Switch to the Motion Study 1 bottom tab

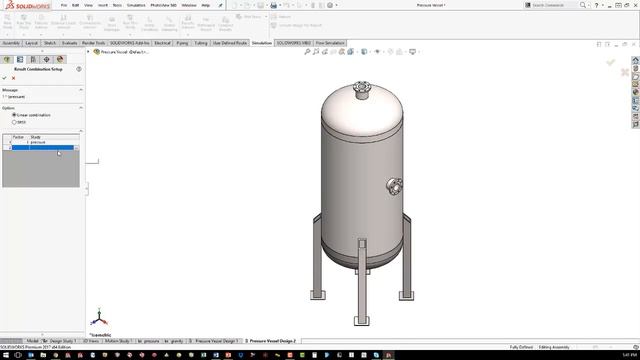tap(117, 341)
